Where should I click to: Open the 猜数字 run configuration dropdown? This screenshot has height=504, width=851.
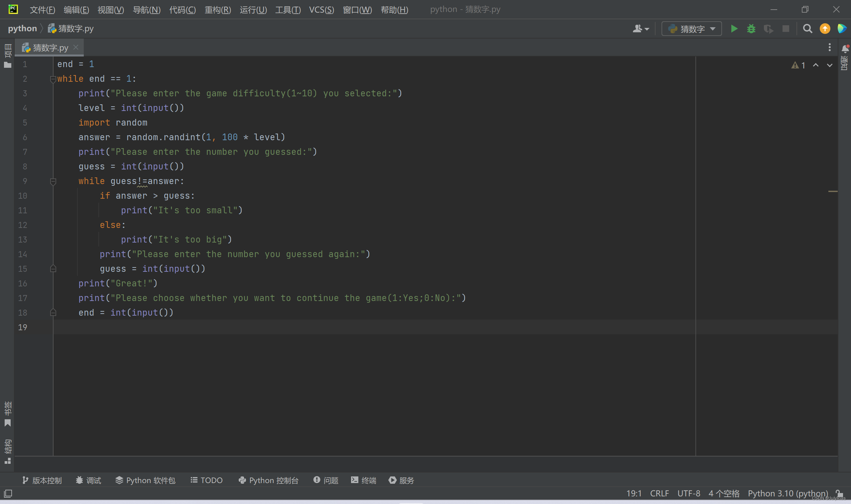pyautogui.click(x=692, y=29)
